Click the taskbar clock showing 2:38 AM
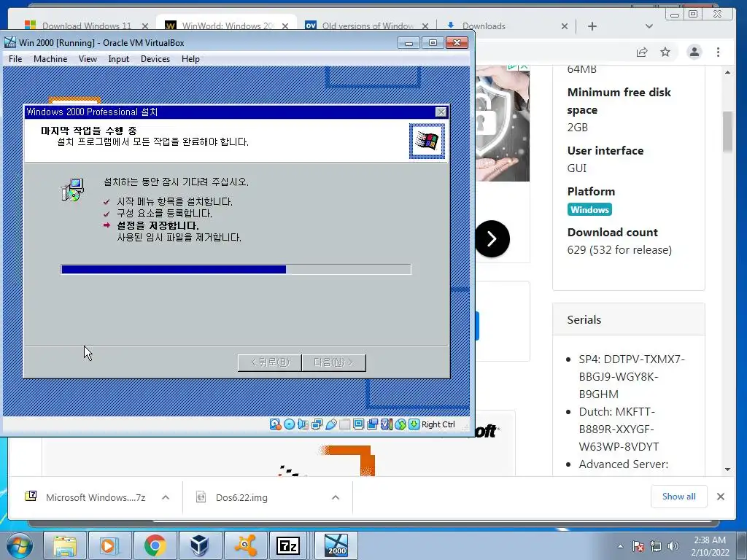Image resolution: width=747 pixels, height=560 pixels. point(710,545)
